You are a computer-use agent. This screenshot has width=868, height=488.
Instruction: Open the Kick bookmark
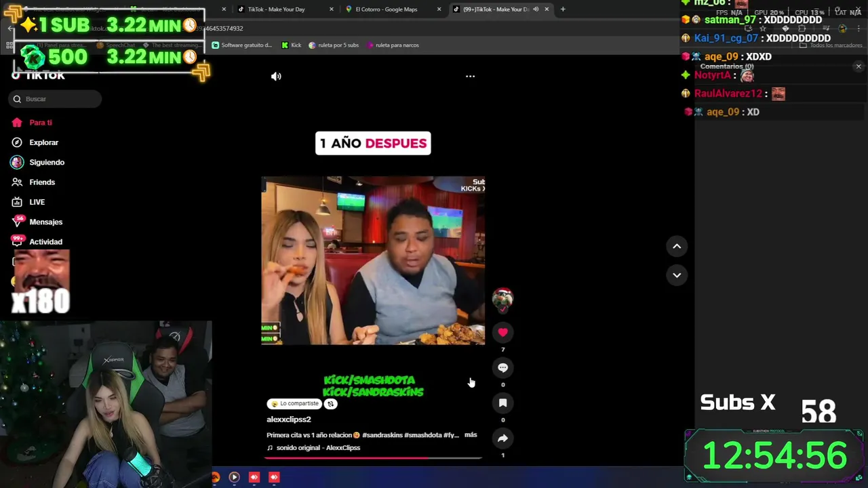(292, 45)
